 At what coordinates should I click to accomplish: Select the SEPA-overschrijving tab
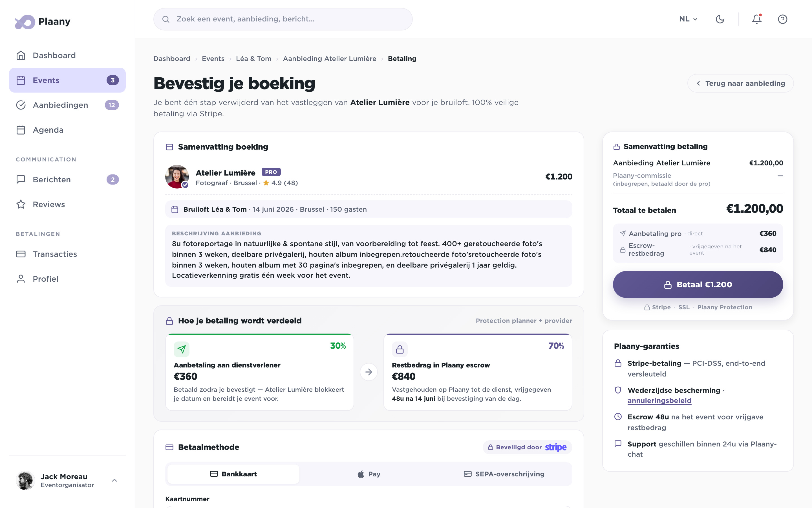(x=504, y=474)
